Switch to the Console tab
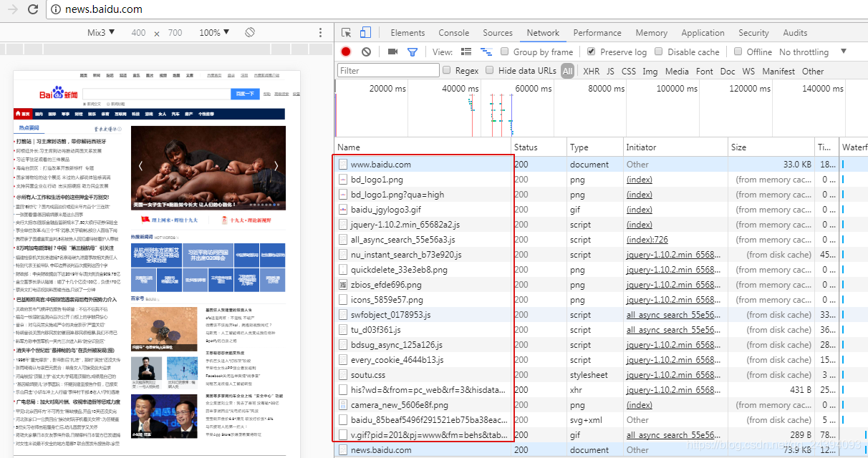This screenshot has height=458, width=868. pyautogui.click(x=453, y=33)
